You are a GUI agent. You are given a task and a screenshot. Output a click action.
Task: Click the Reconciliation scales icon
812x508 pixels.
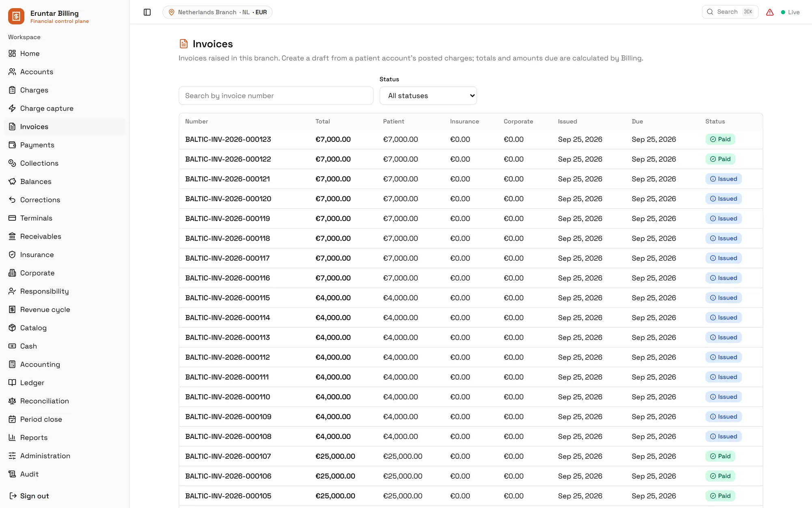pos(12,401)
